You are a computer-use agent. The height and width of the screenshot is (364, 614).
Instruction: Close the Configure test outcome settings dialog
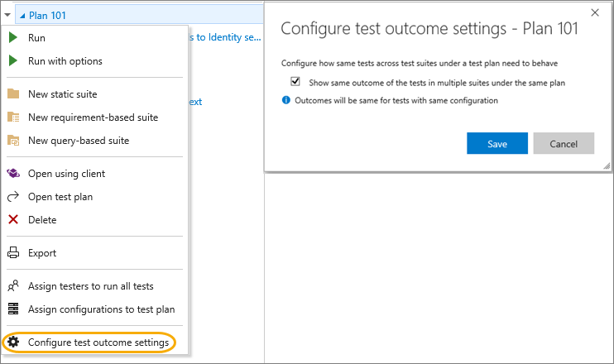point(595,12)
